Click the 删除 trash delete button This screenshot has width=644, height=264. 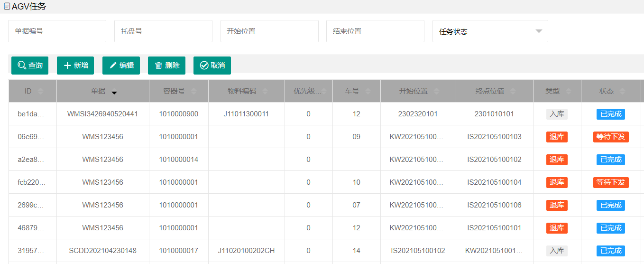coord(166,66)
